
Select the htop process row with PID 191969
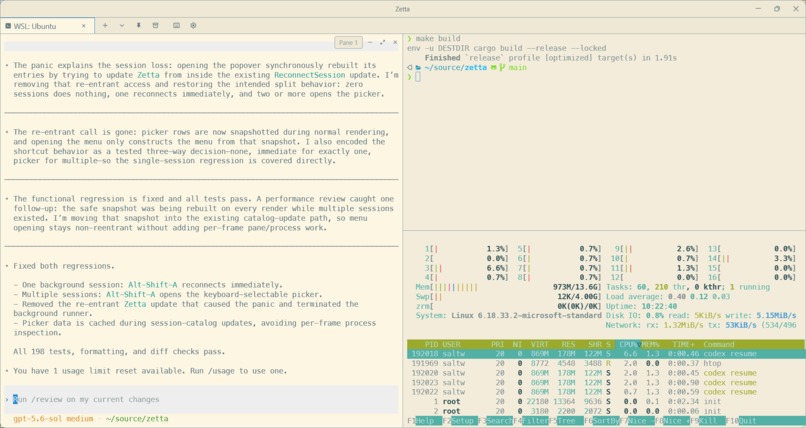coord(606,363)
